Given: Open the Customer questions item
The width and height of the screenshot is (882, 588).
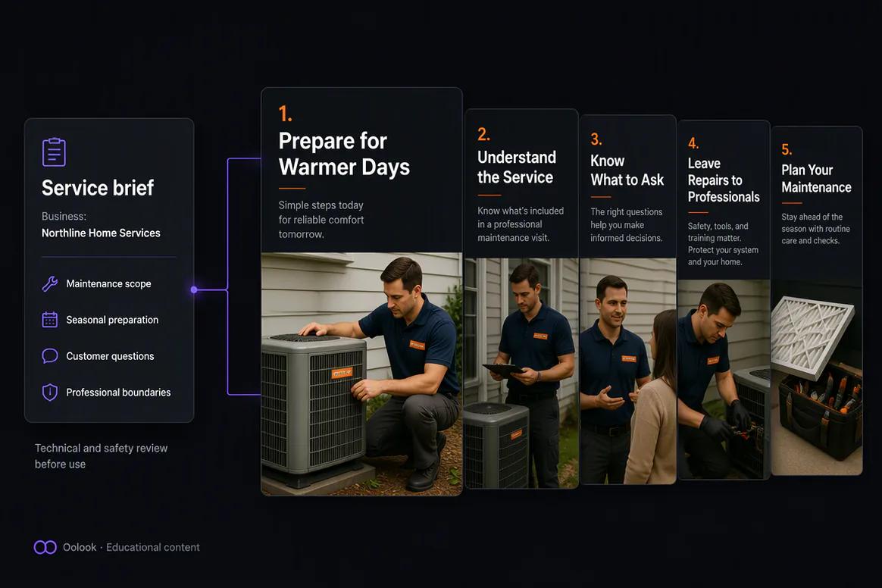Looking at the screenshot, I should tap(110, 356).
